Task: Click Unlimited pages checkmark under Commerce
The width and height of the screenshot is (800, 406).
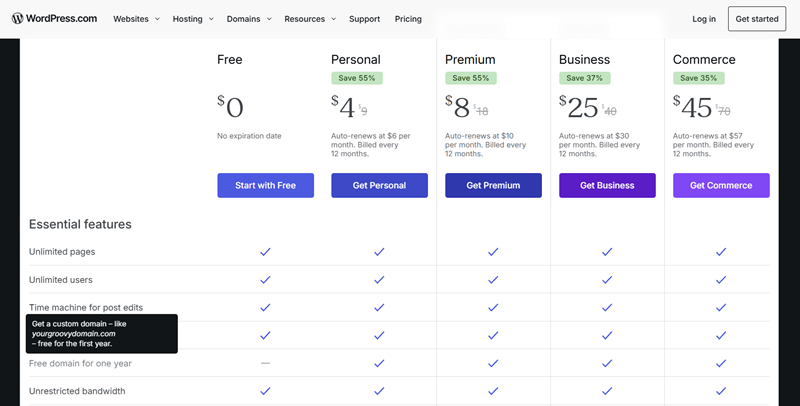Action: click(721, 251)
